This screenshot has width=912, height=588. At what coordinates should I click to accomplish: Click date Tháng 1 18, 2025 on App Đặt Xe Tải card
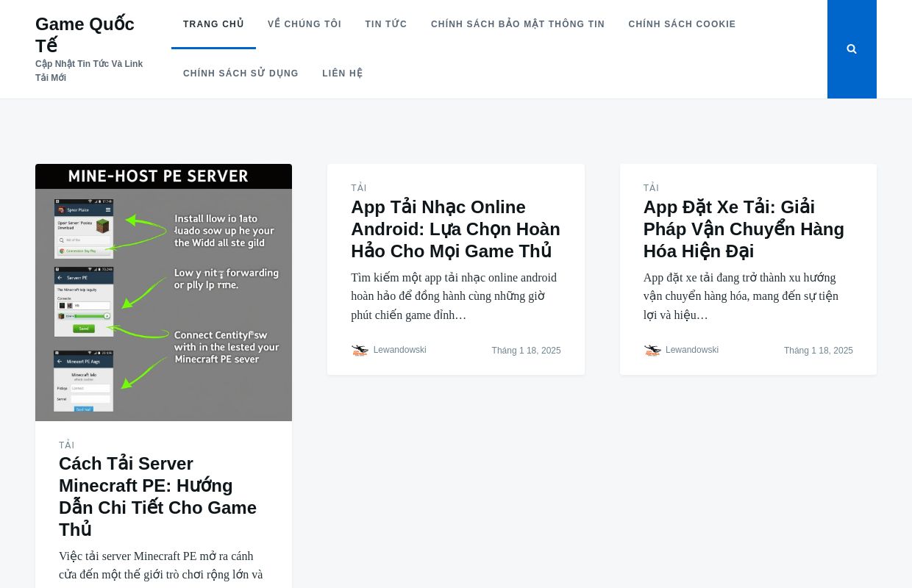coord(819,351)
